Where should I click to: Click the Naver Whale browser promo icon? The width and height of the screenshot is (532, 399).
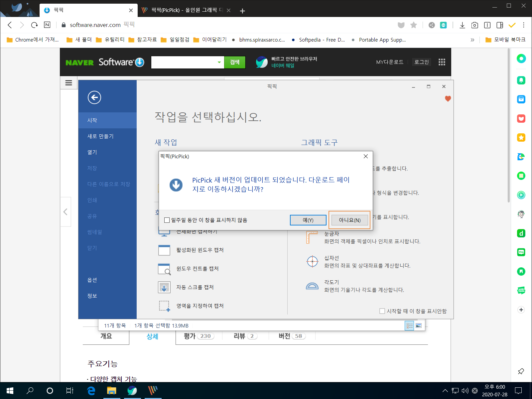click(x=262, y=62)
